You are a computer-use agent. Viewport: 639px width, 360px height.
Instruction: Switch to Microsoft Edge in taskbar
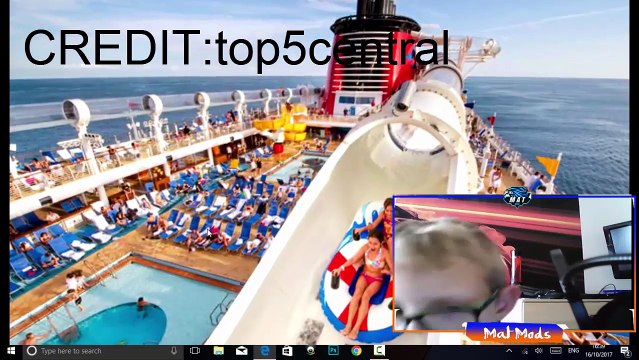coord(264,351)
